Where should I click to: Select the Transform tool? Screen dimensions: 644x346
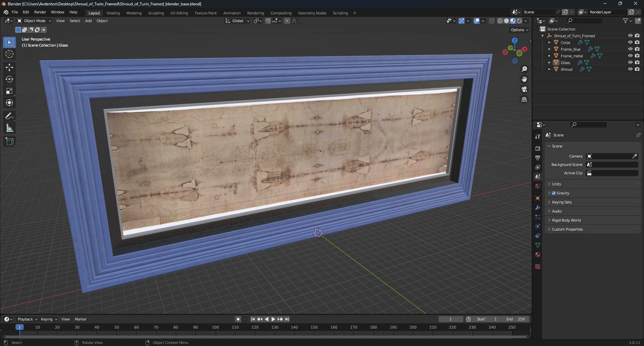pos(9,103)
